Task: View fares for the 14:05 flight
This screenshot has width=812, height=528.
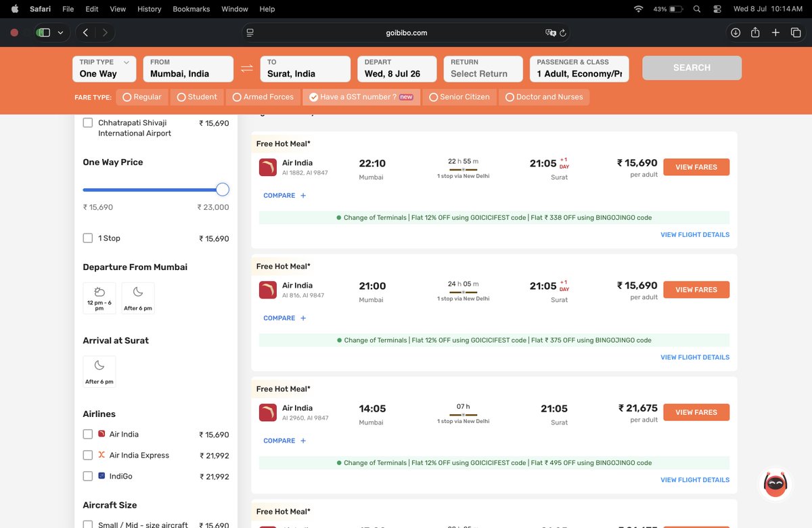Action: point(696,412)
